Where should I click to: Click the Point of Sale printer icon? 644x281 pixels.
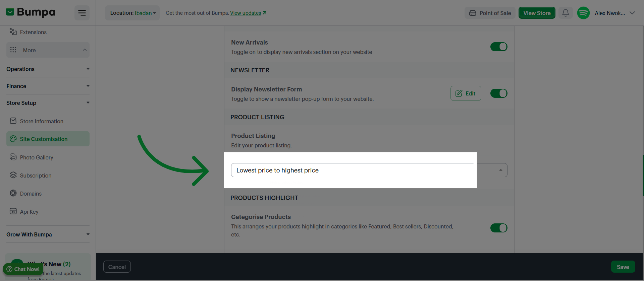(x=473, y=13)
